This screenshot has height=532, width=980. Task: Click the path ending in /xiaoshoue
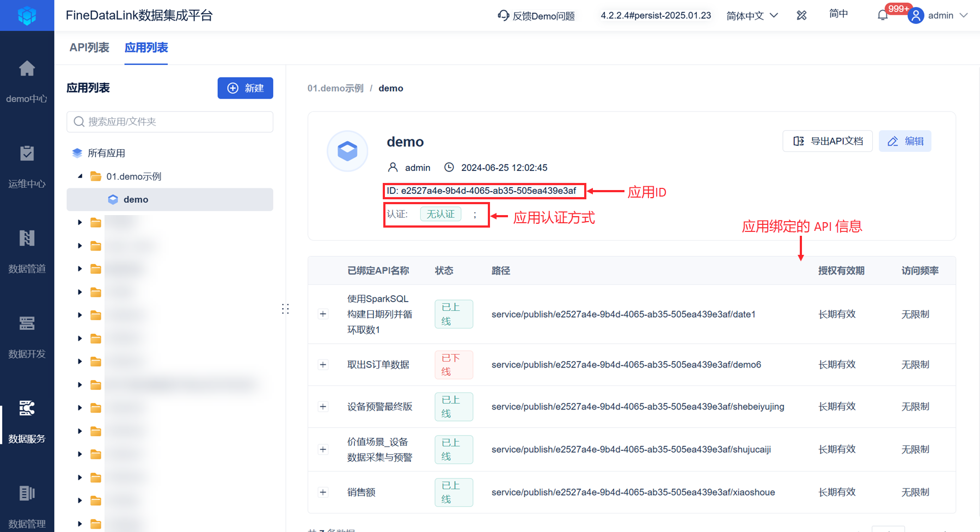(633, 492)
